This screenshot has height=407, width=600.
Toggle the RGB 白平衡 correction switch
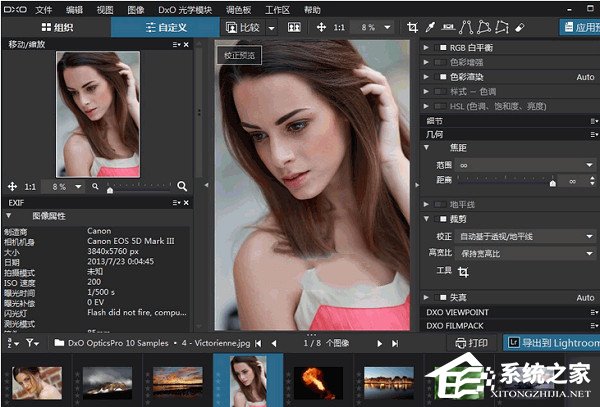pos(440,47)
